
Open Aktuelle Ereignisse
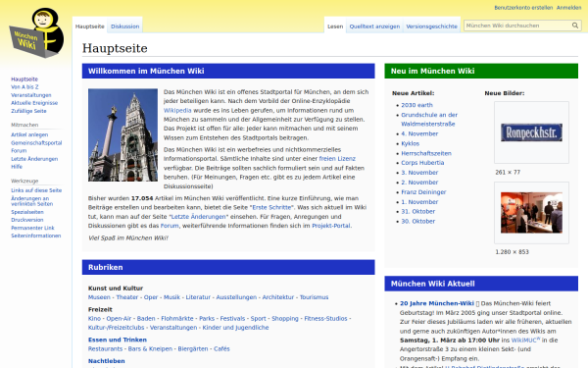[34, 103]
